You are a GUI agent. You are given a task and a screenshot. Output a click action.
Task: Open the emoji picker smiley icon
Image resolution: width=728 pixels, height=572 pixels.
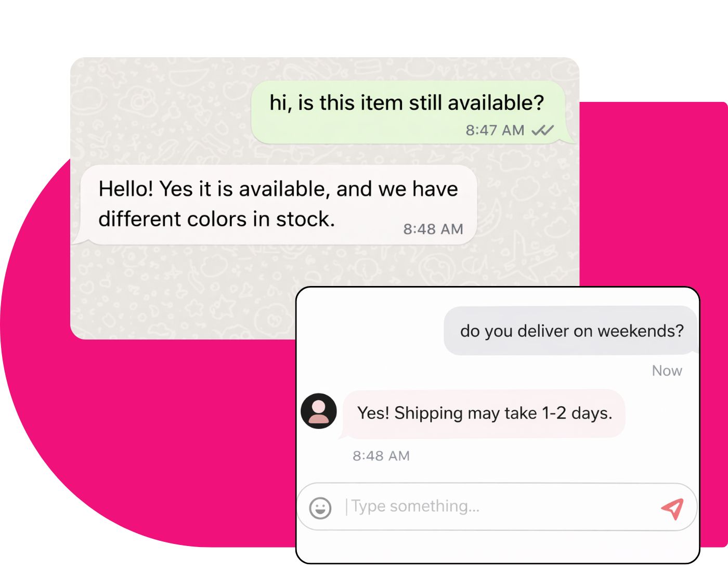point(320,508)
